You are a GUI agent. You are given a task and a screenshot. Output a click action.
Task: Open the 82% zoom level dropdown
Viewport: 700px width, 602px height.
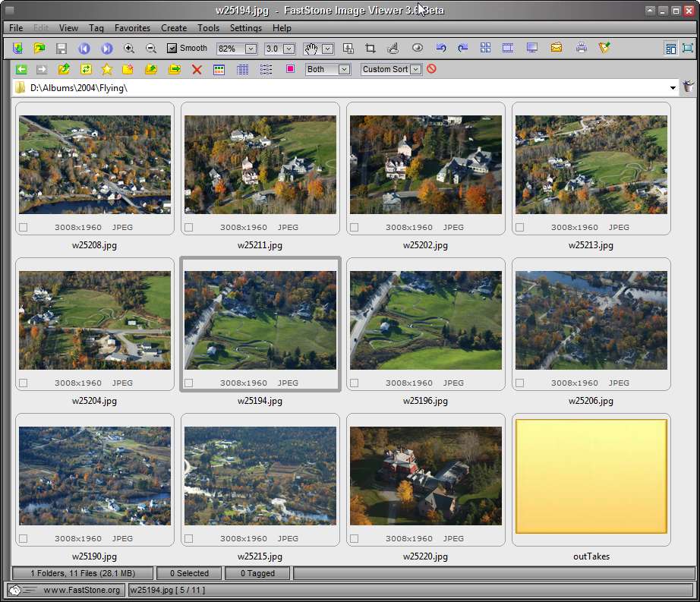tap(251, 49)
